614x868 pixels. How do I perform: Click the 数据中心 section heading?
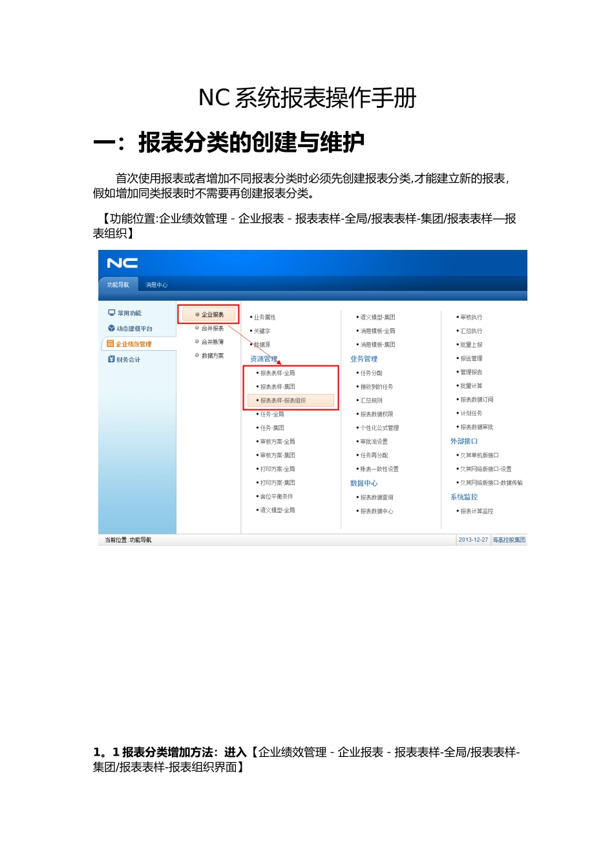[364, 483]
